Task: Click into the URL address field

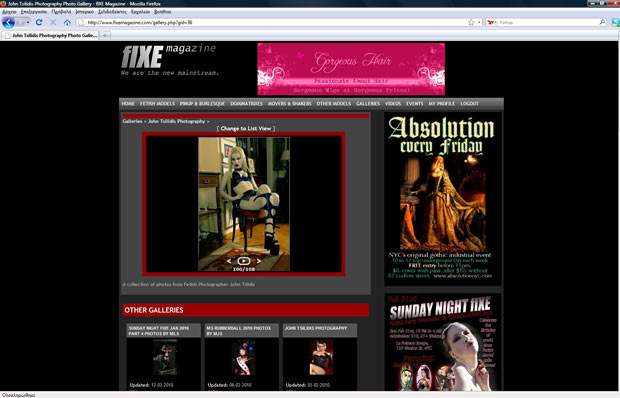Action: point(273,23)
